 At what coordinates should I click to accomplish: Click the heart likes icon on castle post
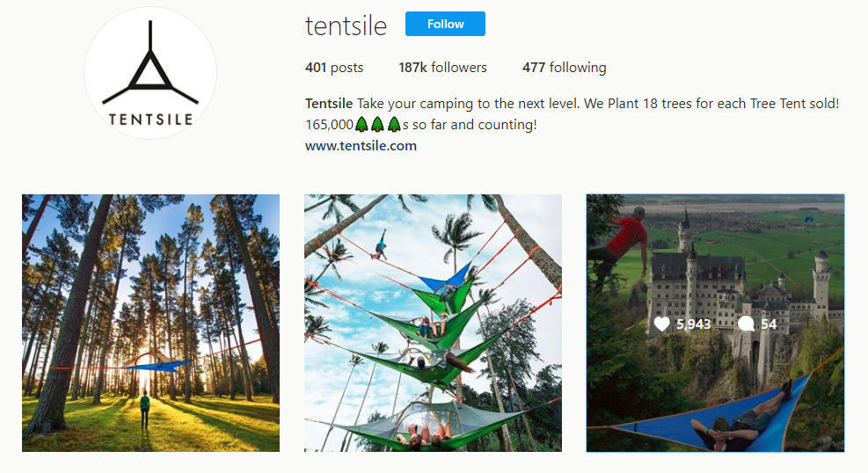pos(662,324)
